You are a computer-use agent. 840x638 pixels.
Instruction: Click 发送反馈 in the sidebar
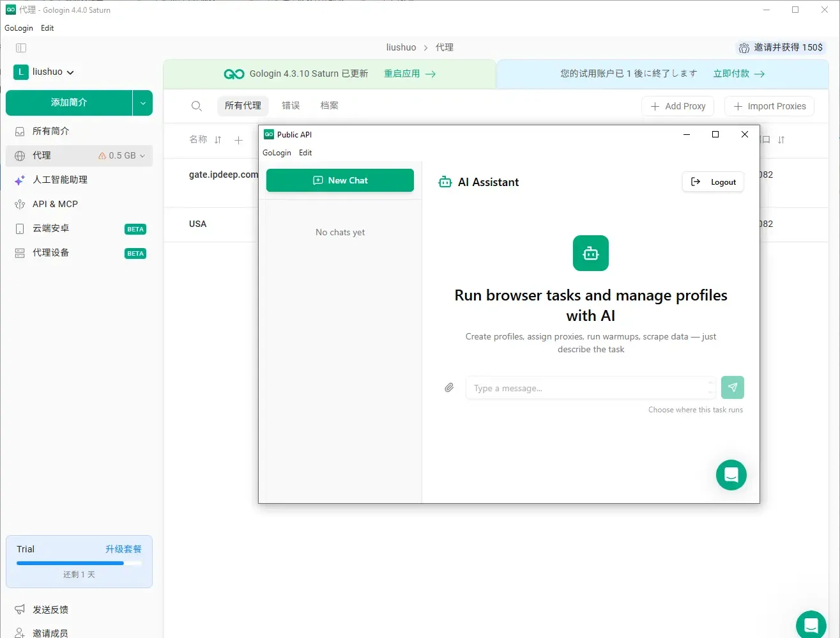point(50,610)
